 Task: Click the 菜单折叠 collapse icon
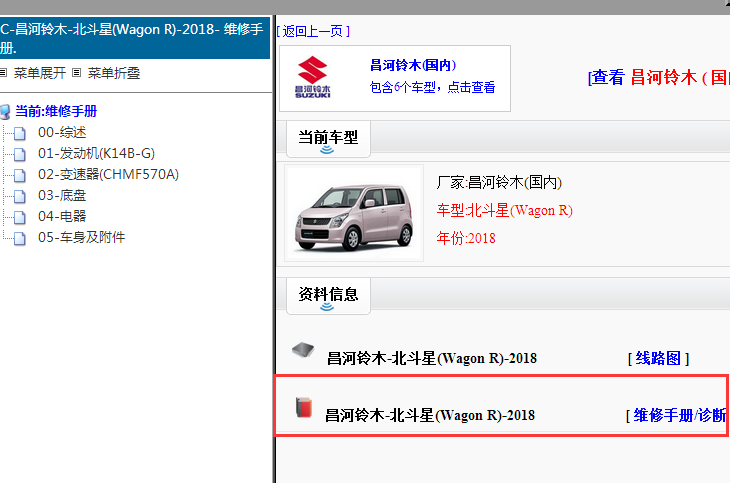pos(77,73)
